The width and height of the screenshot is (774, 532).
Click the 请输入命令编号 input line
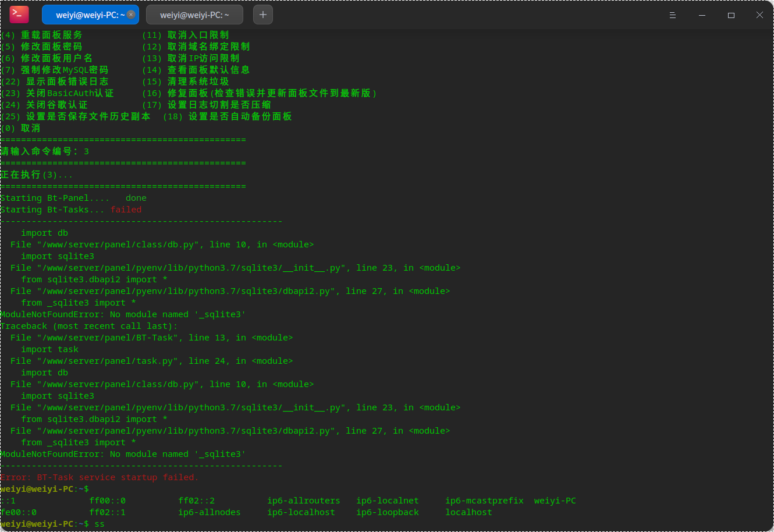[x=45, y=151]
